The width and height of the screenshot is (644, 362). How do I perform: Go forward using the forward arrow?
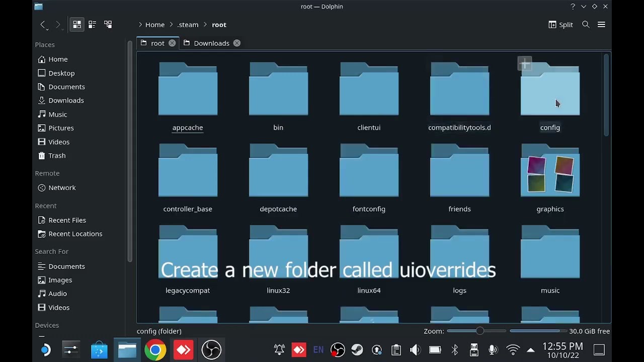(58, 25)
